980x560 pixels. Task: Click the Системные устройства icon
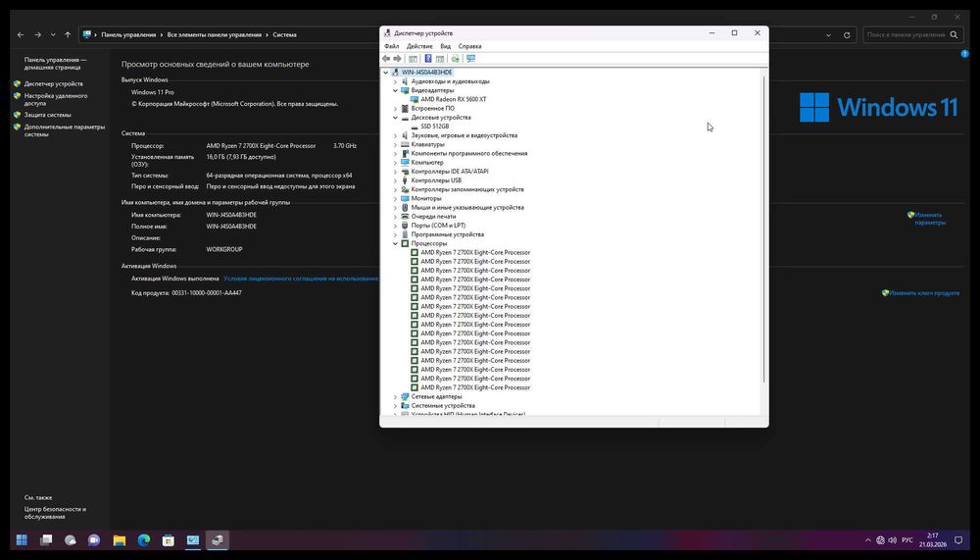coord(405,405)
